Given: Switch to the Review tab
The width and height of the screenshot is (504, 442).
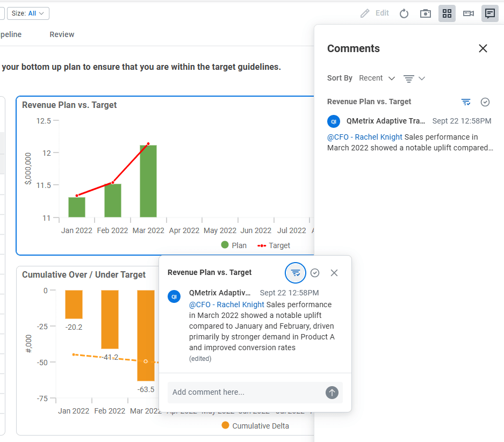Looking at the screenshot, I should [62, 34].
